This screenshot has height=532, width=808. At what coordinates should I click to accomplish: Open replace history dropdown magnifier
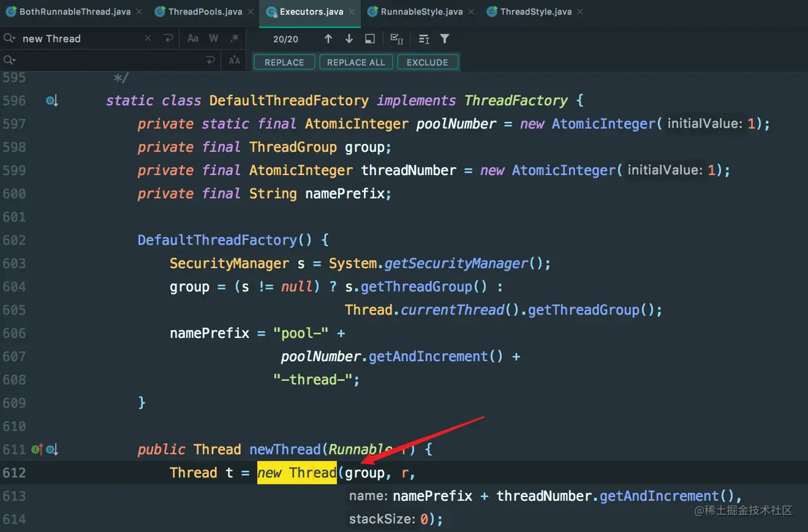9,60
